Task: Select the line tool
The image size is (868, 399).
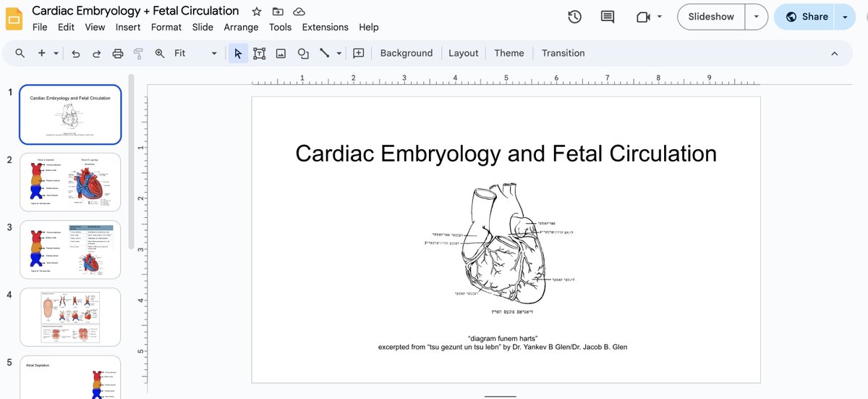Action: 324,53
